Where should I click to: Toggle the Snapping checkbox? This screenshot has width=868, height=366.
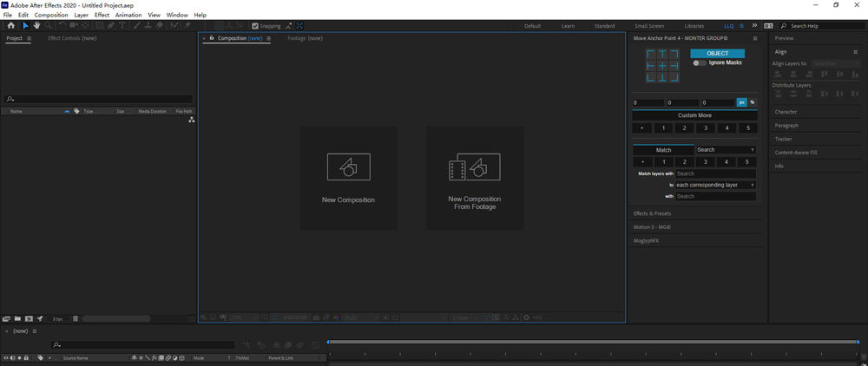(x=253, y=26)
